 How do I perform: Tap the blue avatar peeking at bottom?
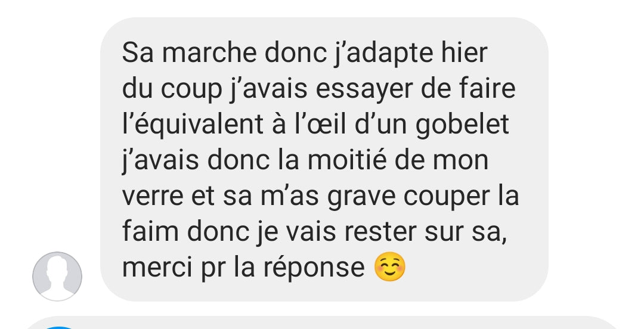click(60, 328)
